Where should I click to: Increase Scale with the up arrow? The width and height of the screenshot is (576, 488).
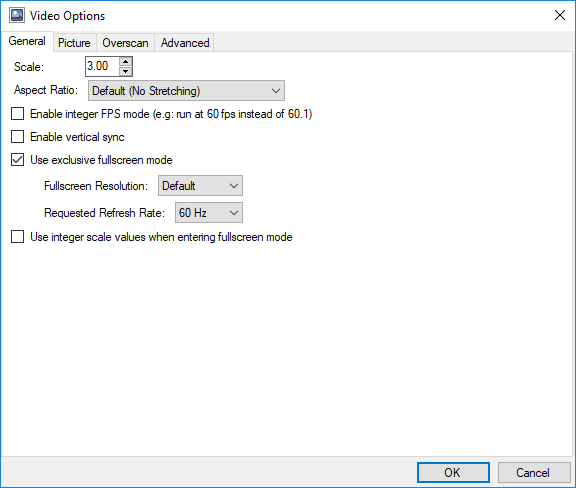click(x=126, y=62)
